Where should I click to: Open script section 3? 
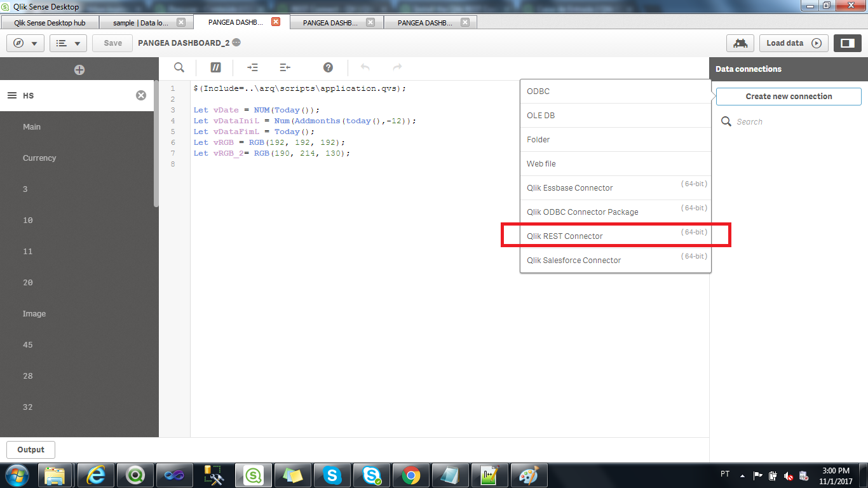click(x=76, y=189)
